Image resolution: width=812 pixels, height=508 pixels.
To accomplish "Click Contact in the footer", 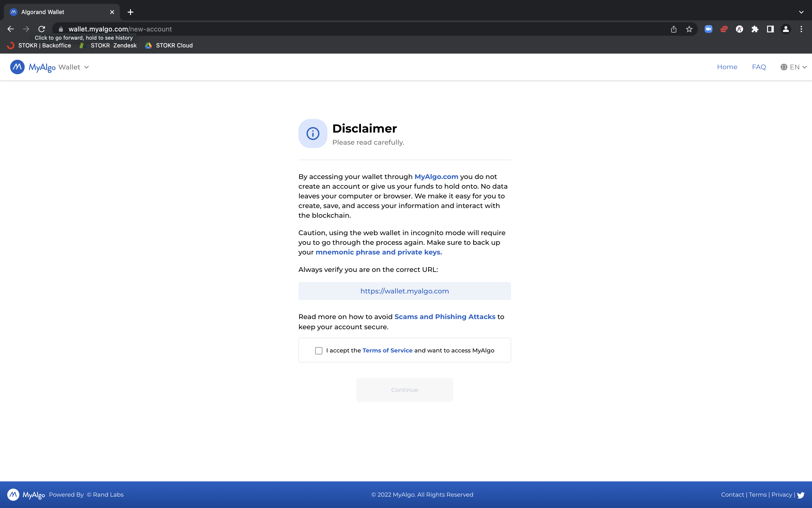I will coord(732,494).
